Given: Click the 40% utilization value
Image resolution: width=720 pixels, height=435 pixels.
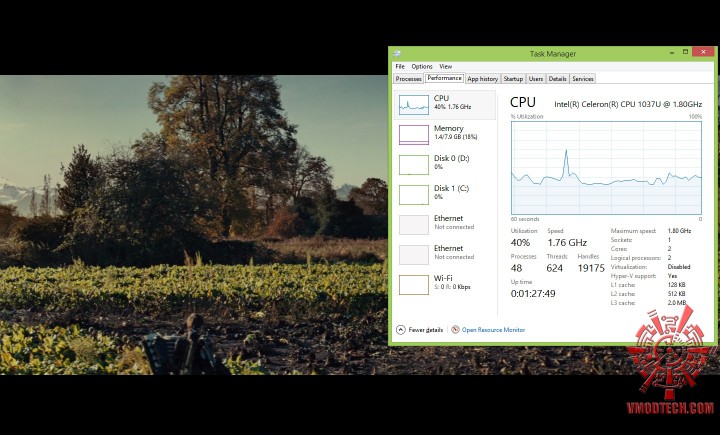Looking at the screenshot, I should click(520, 243).
